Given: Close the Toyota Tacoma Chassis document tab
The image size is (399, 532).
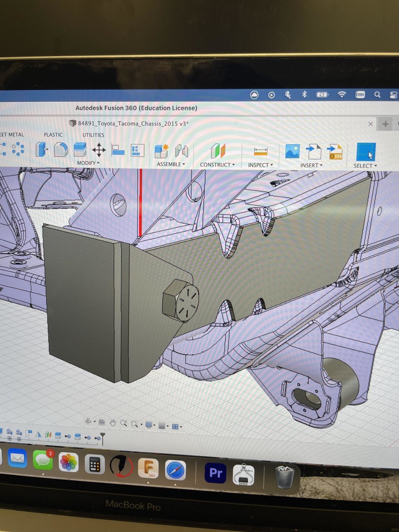Looking at the screenshot, I should point(370,124).
